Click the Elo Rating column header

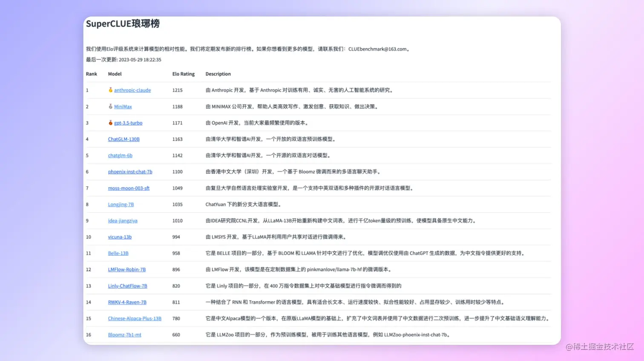coord(184,74)
